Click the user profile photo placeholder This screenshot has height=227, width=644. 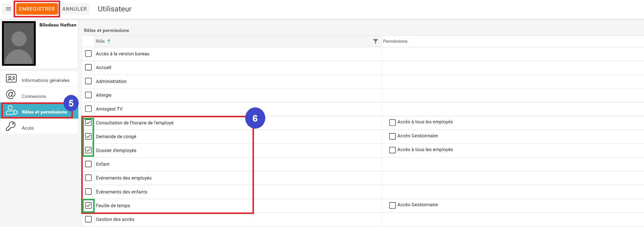19,43
